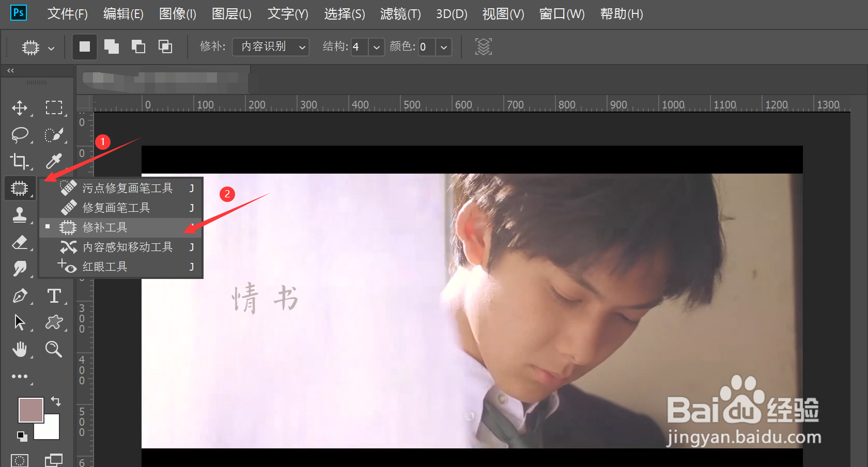Select the Eyedropper tool

point(54,162)
